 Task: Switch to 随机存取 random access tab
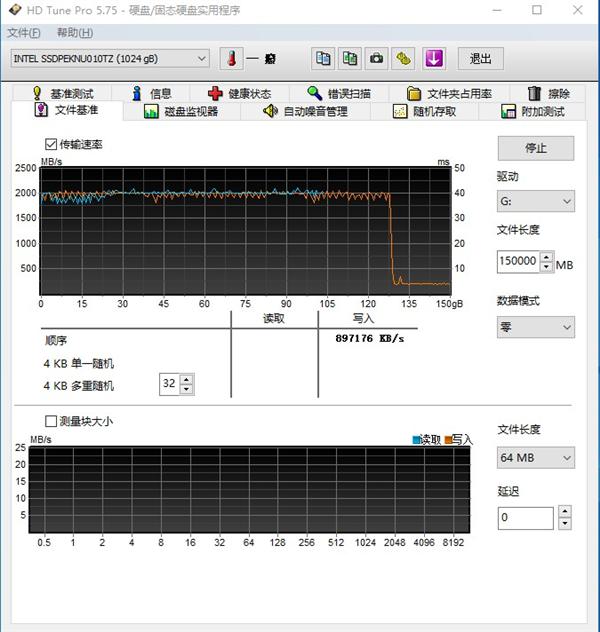tap(424, 111)
